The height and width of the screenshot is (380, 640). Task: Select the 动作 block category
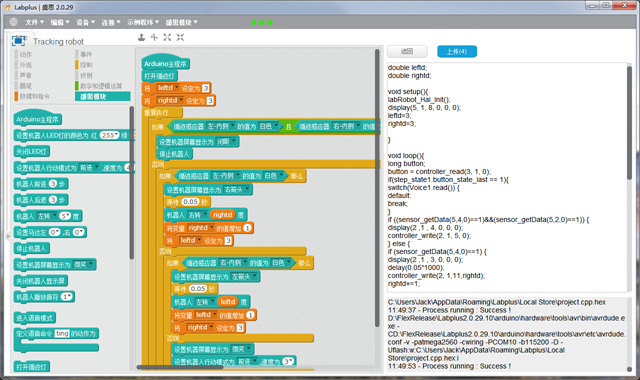tap(25, 54)
